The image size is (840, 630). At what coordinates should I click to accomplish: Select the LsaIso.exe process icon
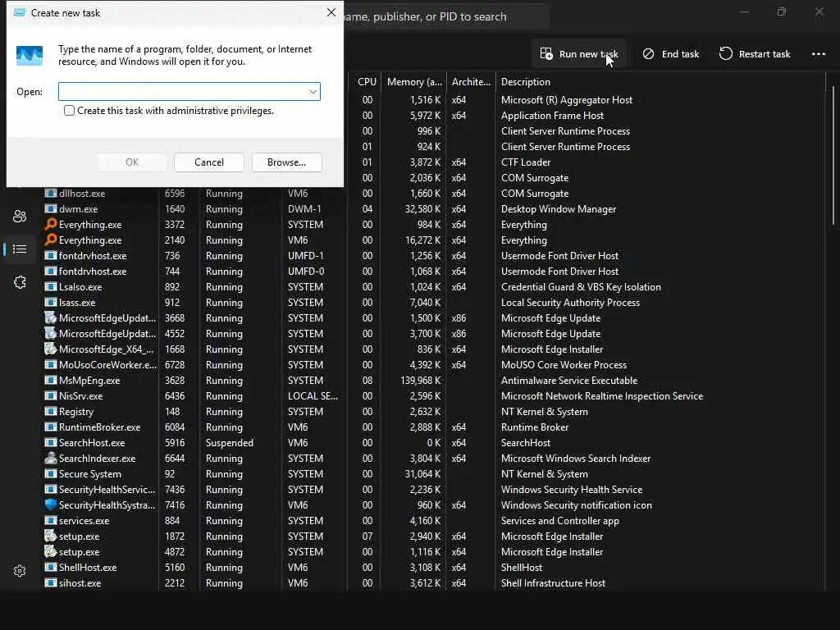coord(50,286)
